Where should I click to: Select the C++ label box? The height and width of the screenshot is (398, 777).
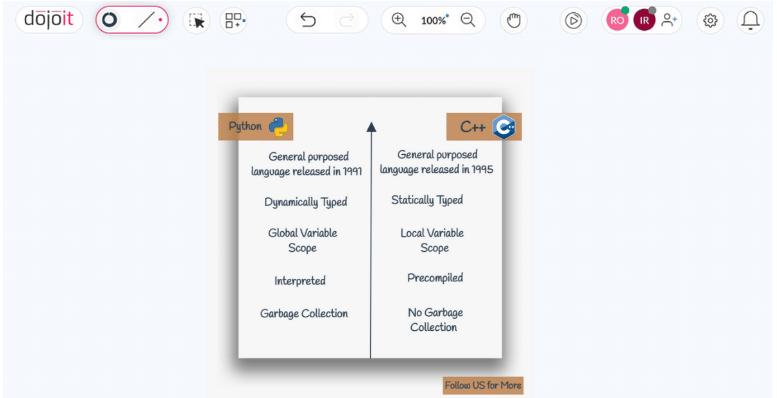click(484, 126)
